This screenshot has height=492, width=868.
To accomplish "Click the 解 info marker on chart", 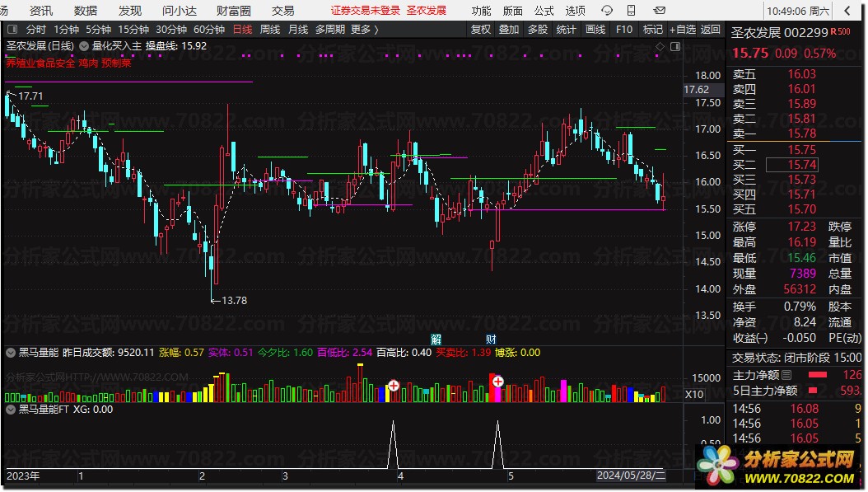I will [436, 339].
